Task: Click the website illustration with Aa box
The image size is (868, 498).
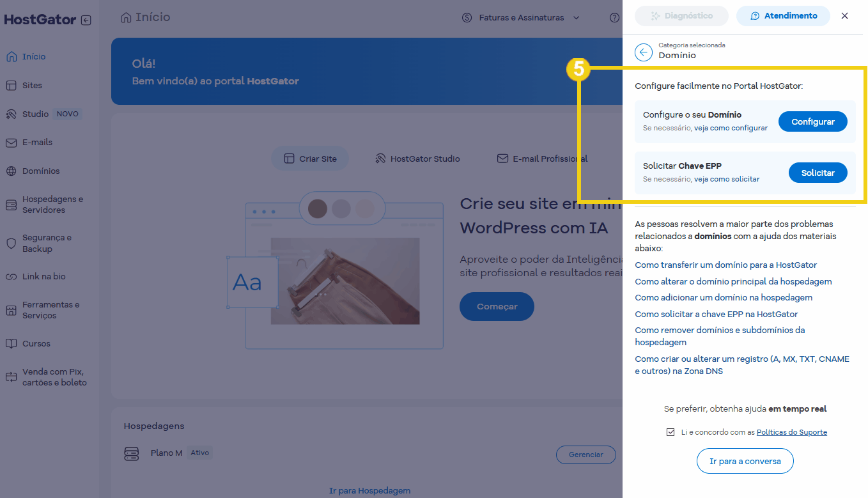Action: pyautogui.click(x=336, y=270)
